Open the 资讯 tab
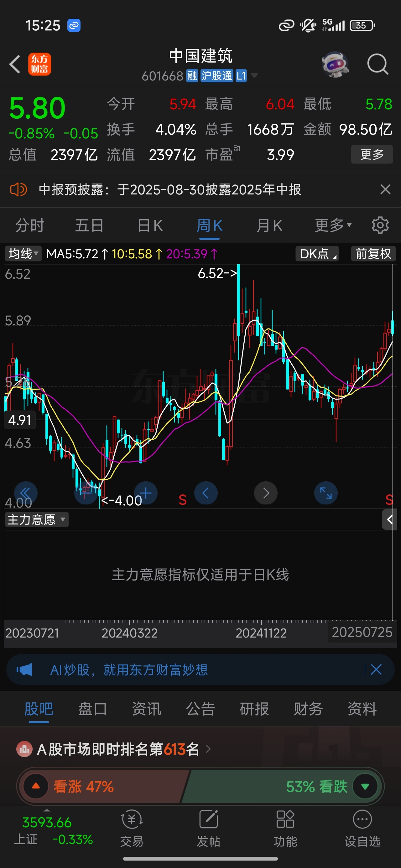The image size is (401, 868). tap(146, 709)
